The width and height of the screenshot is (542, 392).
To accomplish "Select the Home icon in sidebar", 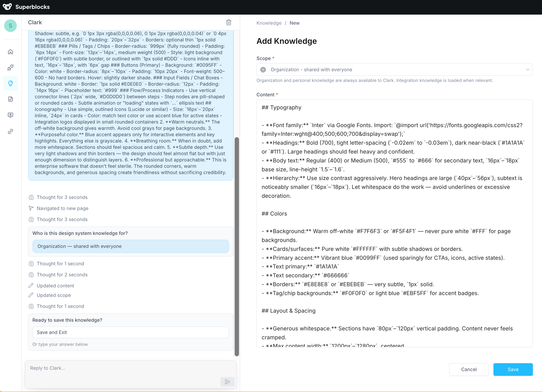I will (10, 52).
